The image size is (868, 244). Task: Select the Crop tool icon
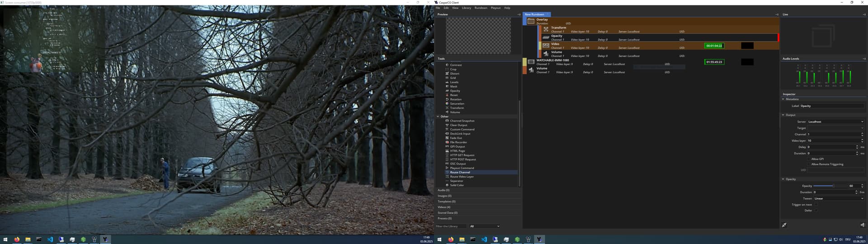point(447,69)
